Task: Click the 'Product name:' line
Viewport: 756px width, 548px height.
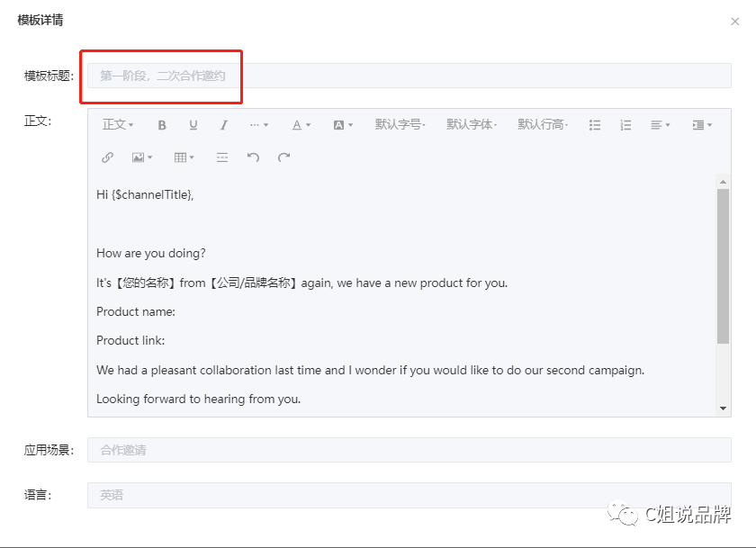Action: [136, 312]
